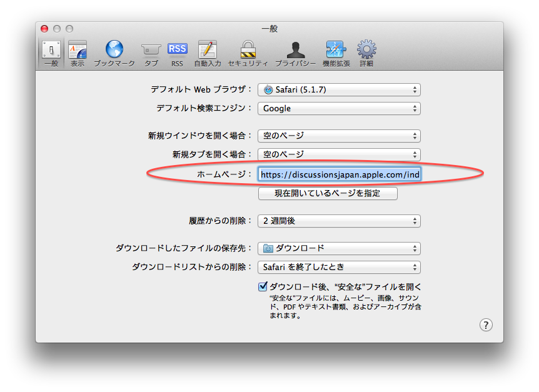Click the 現在開いているページを指定 button
Viewport: 539px width, 392px height.
click(x=328, y=193)
